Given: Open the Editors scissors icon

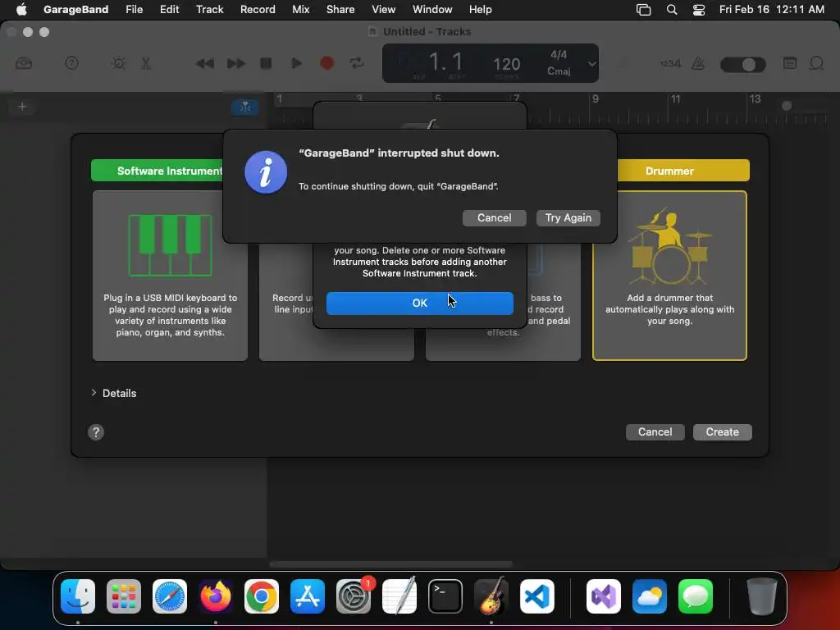Looking at the screenshot, I should [x=146, y=63].
